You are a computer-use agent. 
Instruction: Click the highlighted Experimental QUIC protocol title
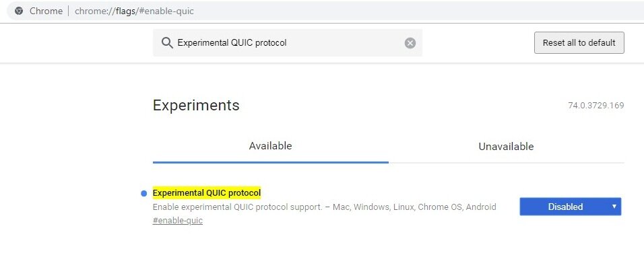point(207,192)
